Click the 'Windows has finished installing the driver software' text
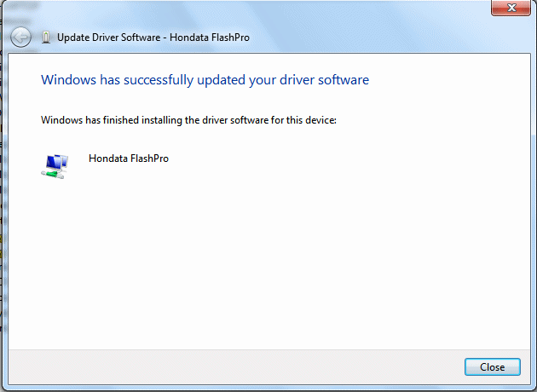The height and width of the screenshot is (392, 537). pos(188,120)
